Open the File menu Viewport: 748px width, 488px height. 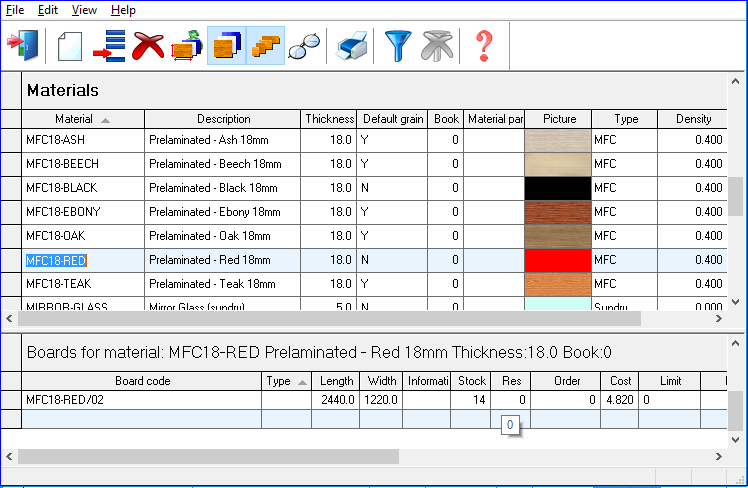pyautogui.click(x=15, y=10)
